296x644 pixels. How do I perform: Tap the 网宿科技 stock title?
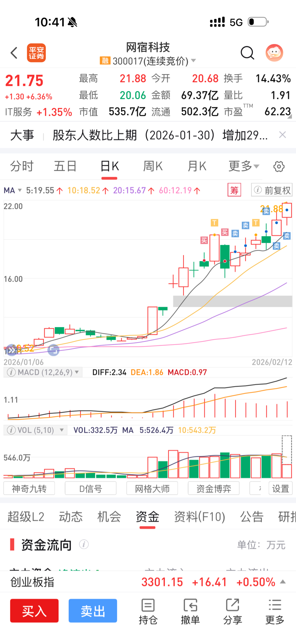click(x=148, y=47)
